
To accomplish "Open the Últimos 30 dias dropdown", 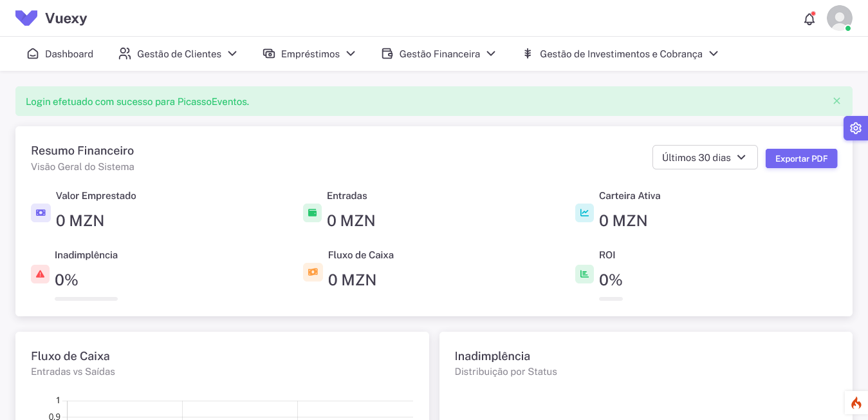I will 705,158.
